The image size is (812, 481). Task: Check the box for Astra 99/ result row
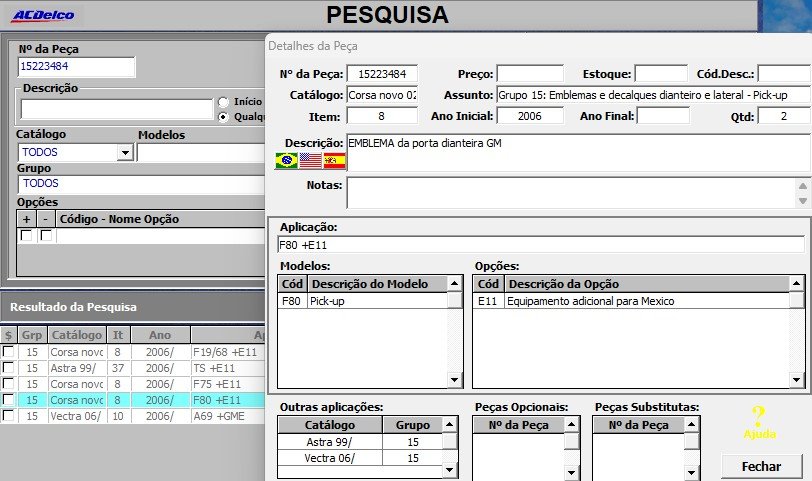pos(8,368)
